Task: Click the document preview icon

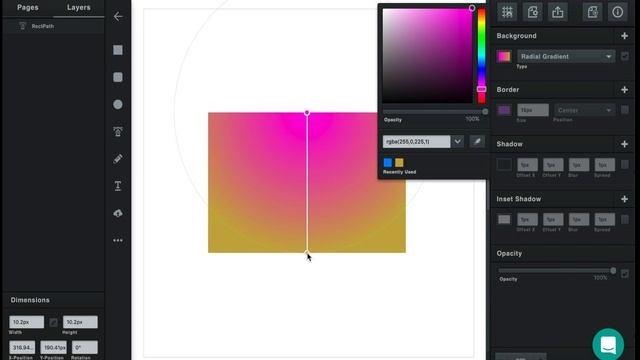Action: [x=592, y=12]
